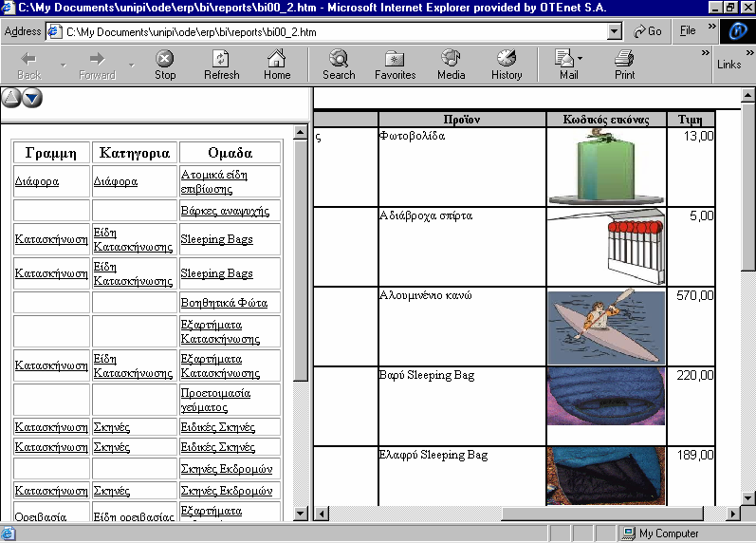Open Back button history dropdown arrow
756x543 pixels.
coord(64,65)
